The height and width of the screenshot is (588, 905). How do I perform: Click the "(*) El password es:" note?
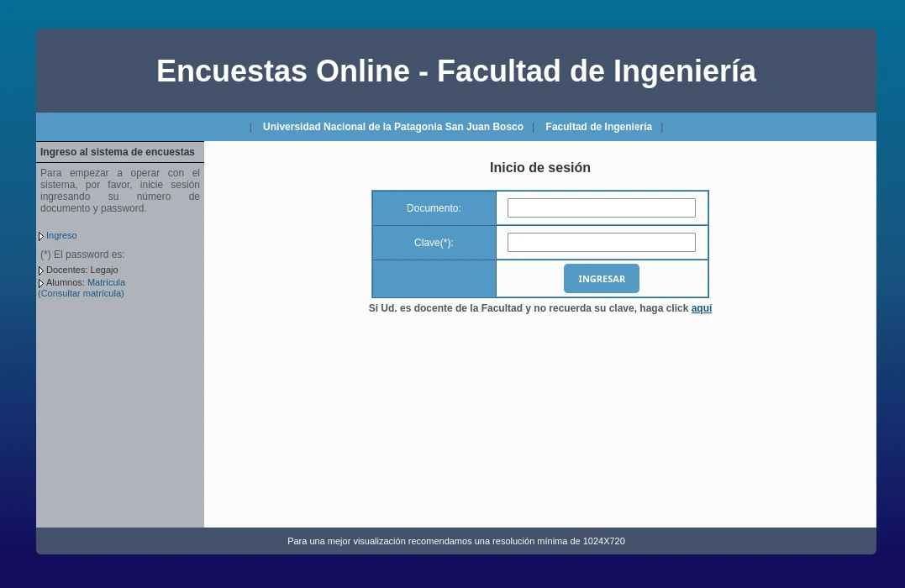pyautogui.click(x=82, y=255)
